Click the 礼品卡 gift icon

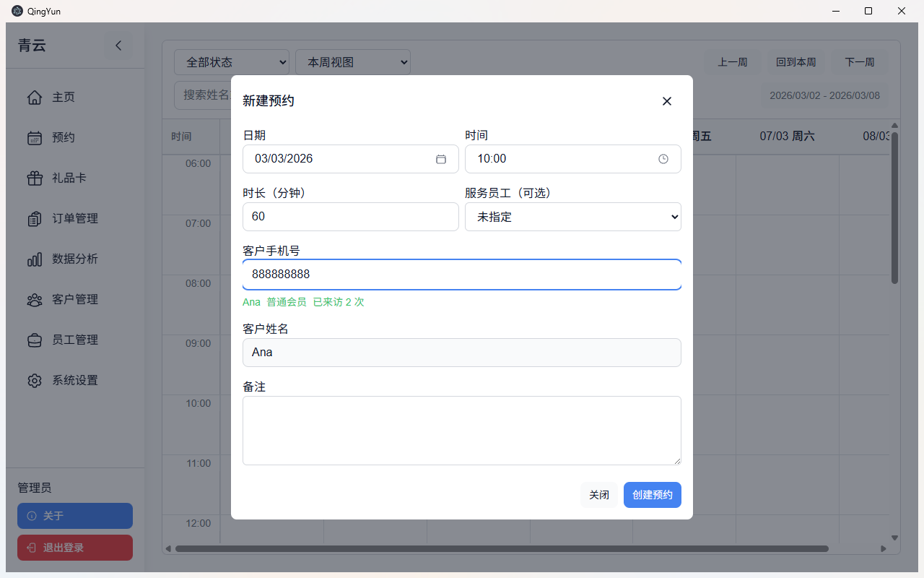[x=35, y=178]
